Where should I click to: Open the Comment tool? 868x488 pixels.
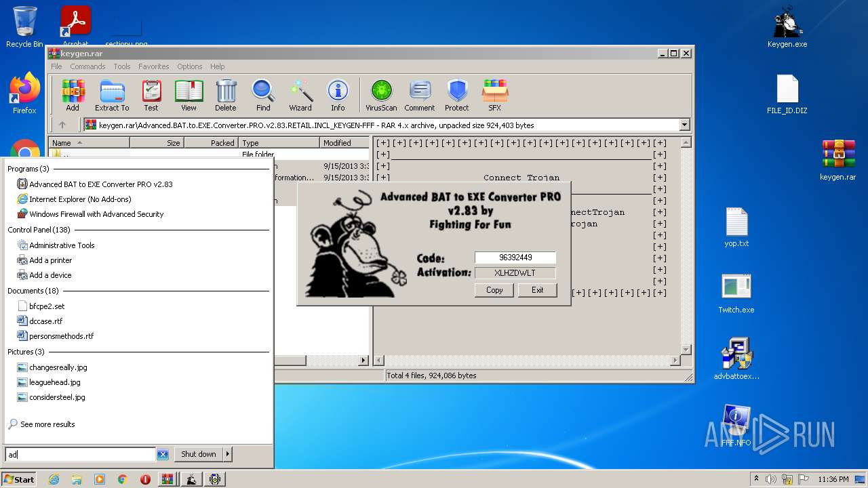(420, 95)
